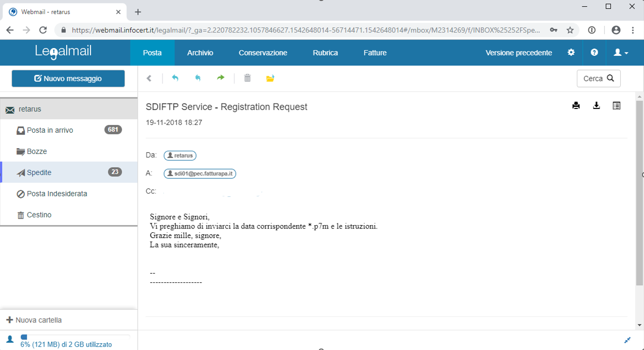
Task: Click the reply-all icon in toolbar
Action: (x=198, y=78)
